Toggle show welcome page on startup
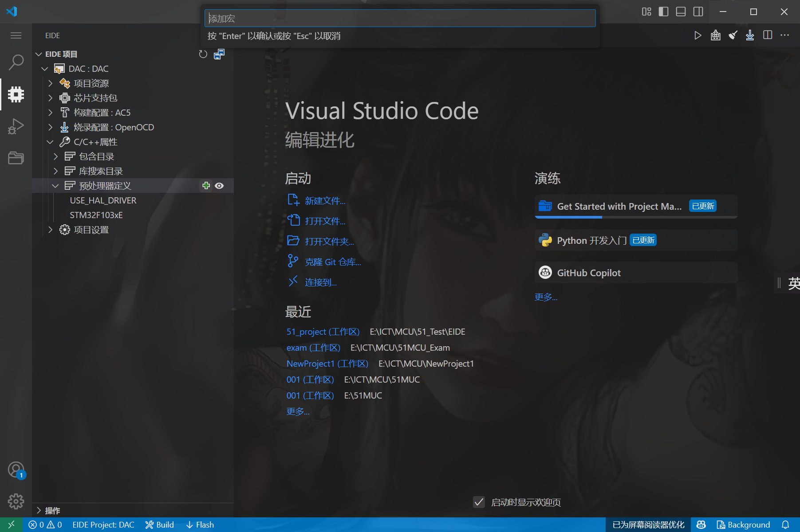Viewport: 800px width, 532px height. click(479, 502)
